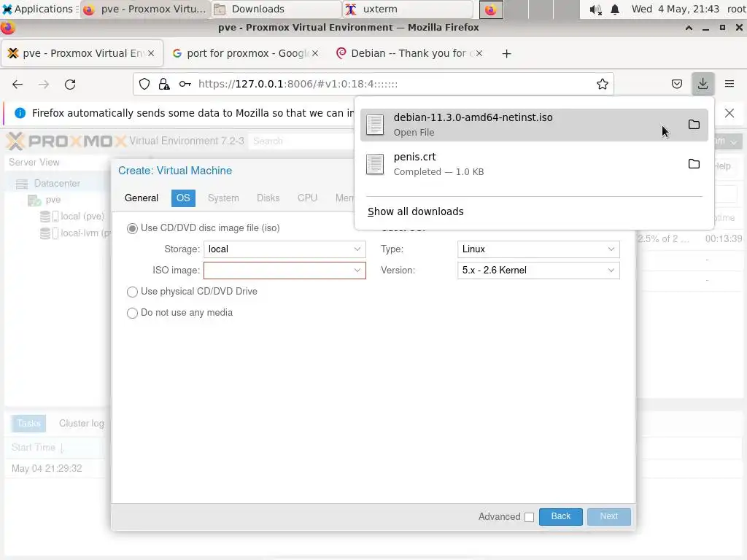The height and width of the screenshot is (560, 747).
Task: Click the Proxmox Search field
Action: pos(302,141)
